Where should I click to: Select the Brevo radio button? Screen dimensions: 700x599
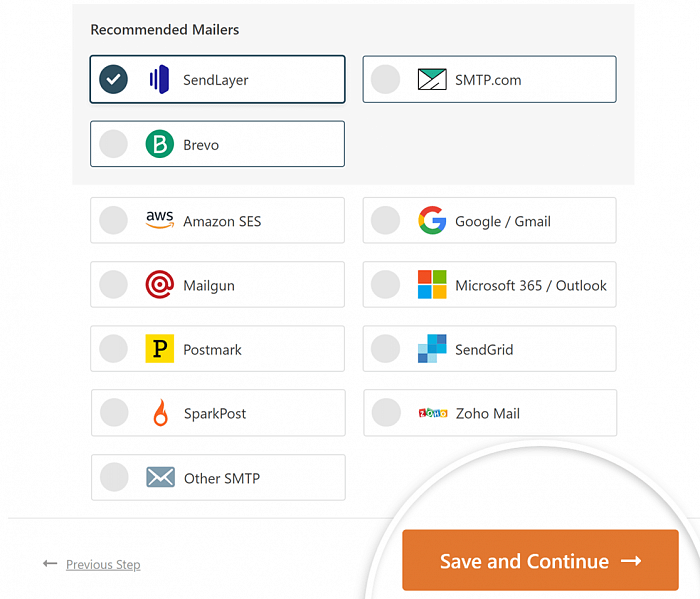(113, 144)
